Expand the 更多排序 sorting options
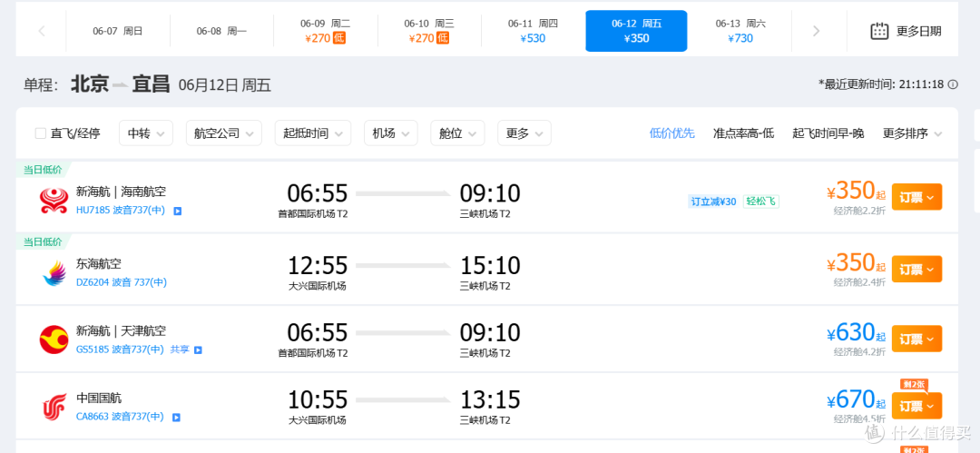Image resolution: width=980 pixels, height=453 pixels. (912, 133)
